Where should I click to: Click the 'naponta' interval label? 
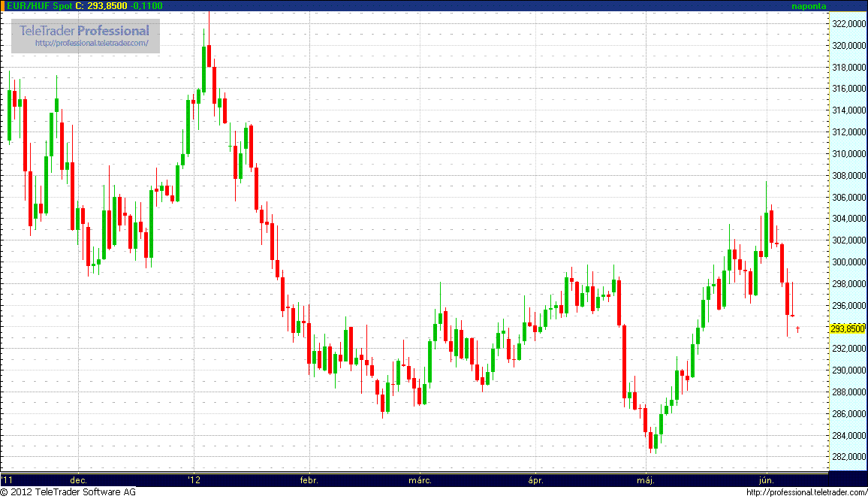tap(809, 6)
